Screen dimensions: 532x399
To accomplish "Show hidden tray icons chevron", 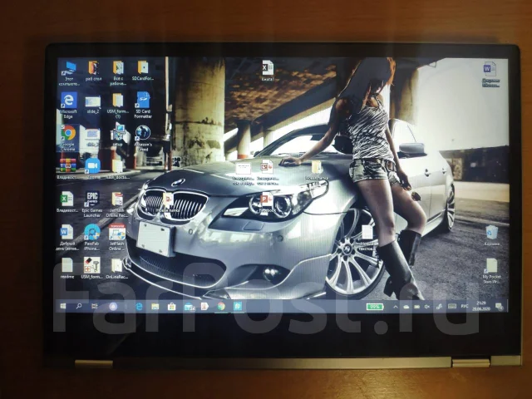I will pyautogui.click(x=396, y=307).
